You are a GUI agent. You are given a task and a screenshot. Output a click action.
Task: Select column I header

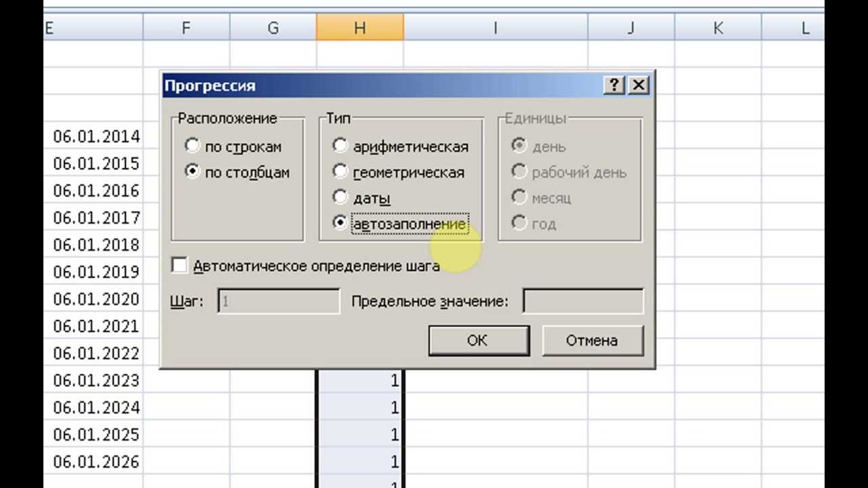tap(496, 28)
